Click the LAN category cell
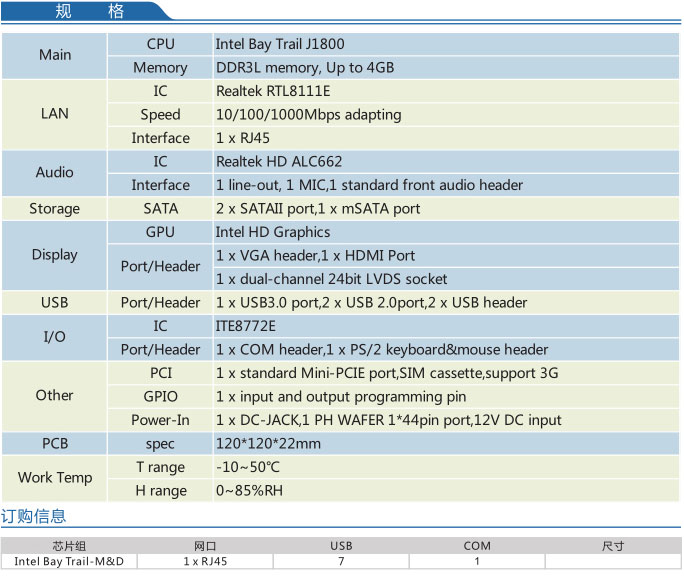This screenshot has height=576, width=684. tap(55, 113)
